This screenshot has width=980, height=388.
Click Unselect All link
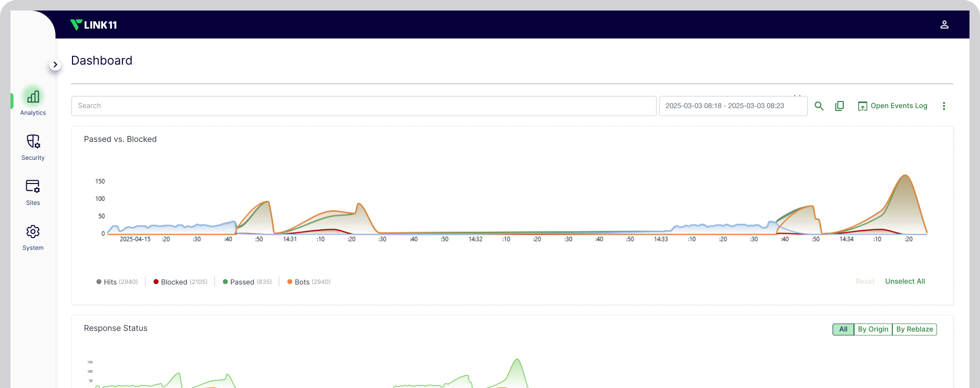905,281
